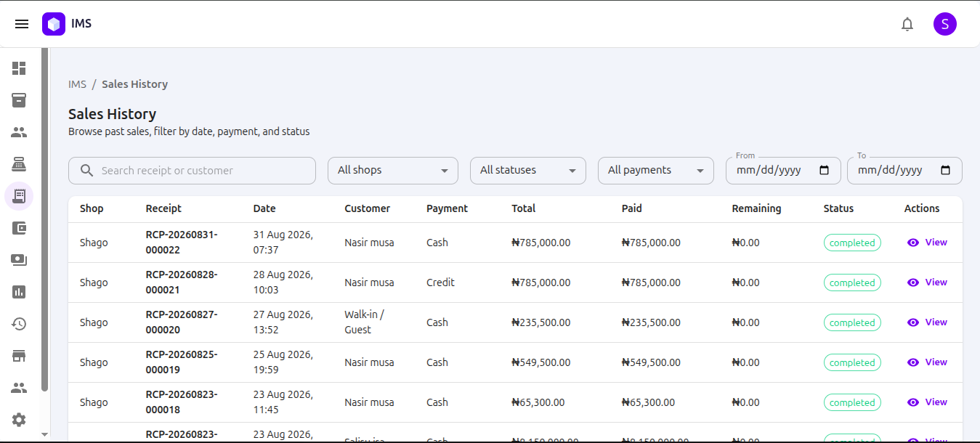Click the From date field

(x=783, y=171)
